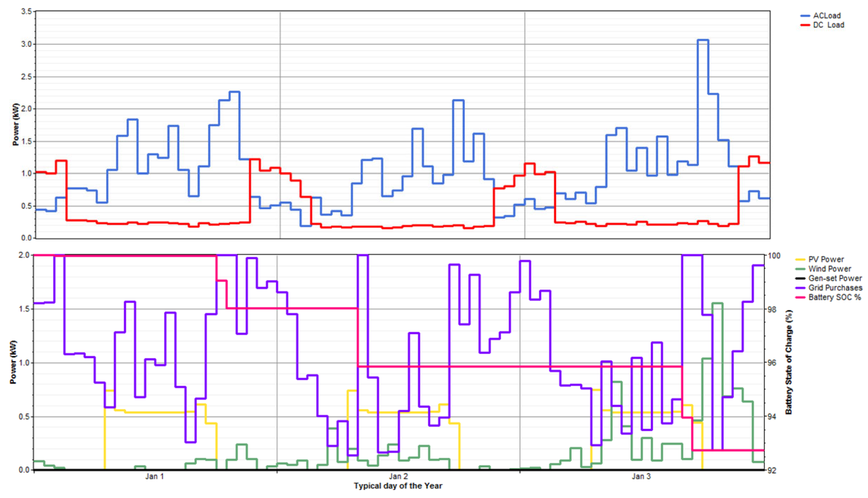The height and width of the screenshot is (498, 868).
Task: Click the Grid Purchases purple legend swatch
Action: [x=800, y=288]
